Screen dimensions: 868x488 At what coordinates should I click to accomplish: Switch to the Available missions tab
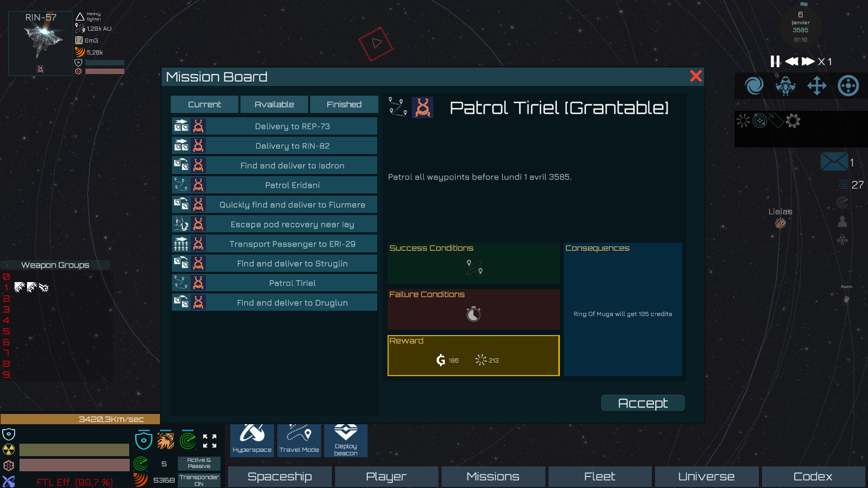tap(274, 104)
